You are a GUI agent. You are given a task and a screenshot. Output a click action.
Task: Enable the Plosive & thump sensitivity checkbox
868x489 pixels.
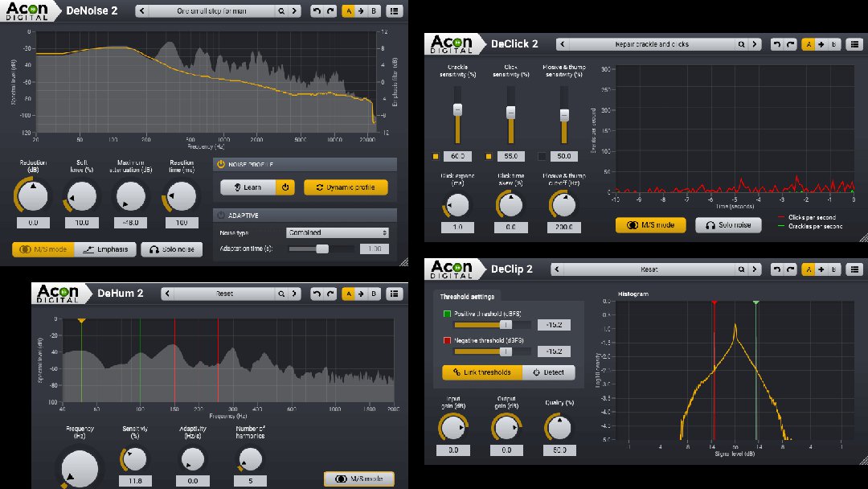pyautogui.click(x=542, y=156)
